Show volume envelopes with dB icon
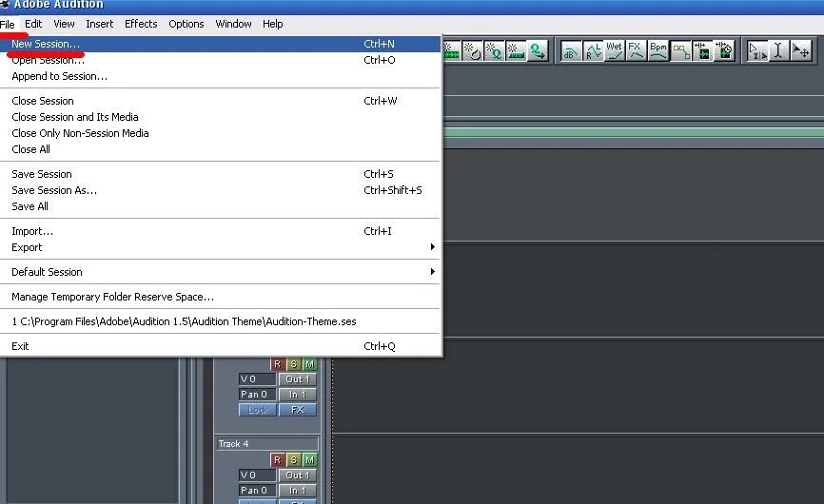 coord(570,51)
